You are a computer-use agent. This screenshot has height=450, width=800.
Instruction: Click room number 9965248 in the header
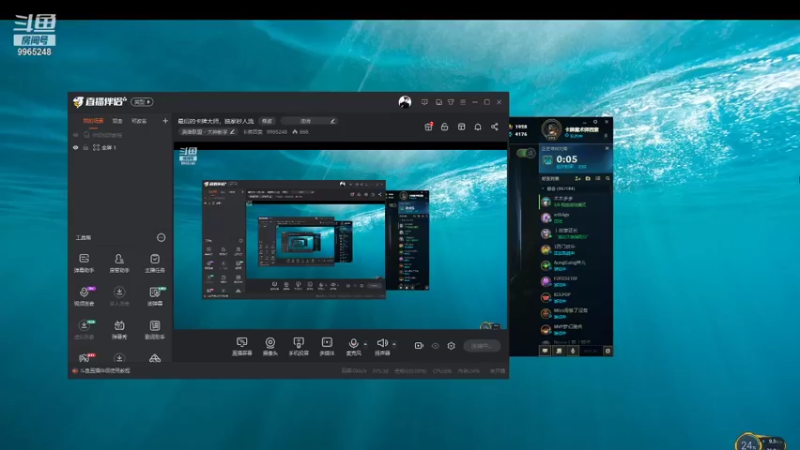[x=277, y=132]
